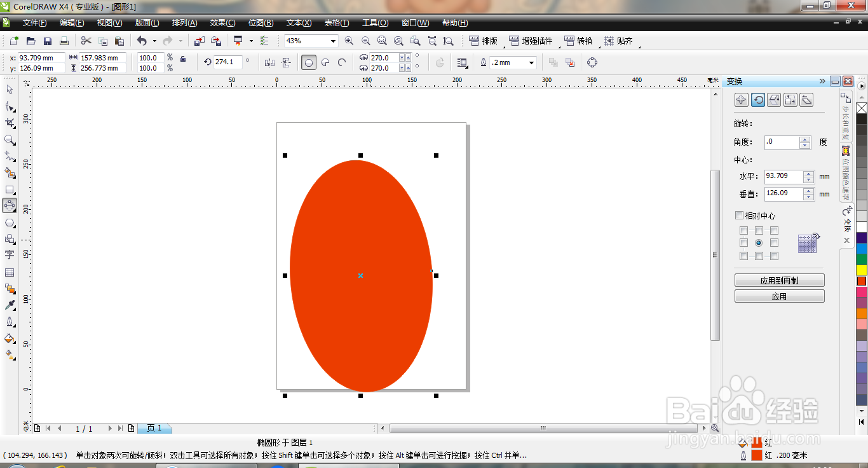Enable the 相对中心 checkbox

click(x=739, y=216)
